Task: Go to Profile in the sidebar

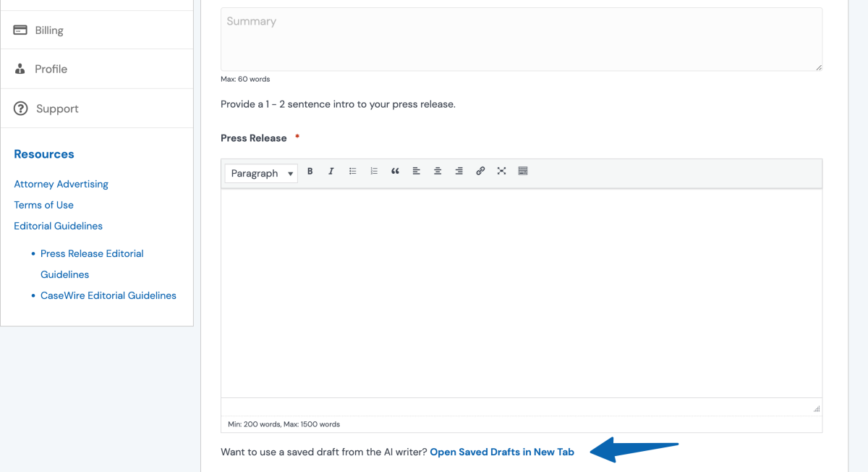Action: pos(51,69)
